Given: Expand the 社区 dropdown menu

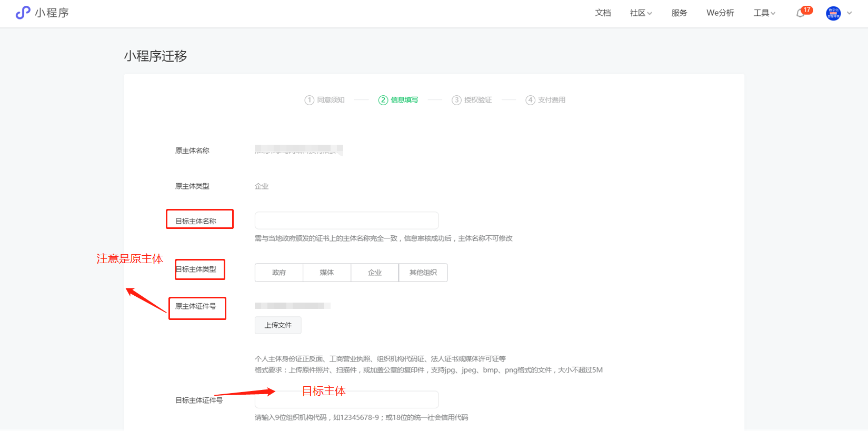Looking at the screenshot, I should pyautogui.click(x=641, y=13).
